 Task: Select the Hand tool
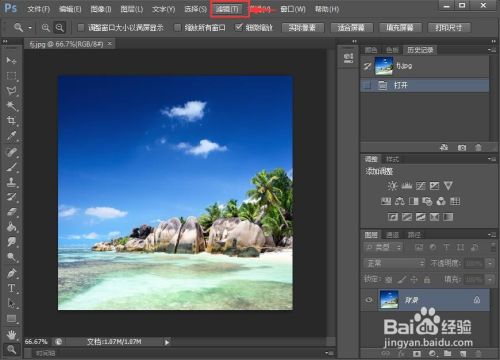[11, 334]
